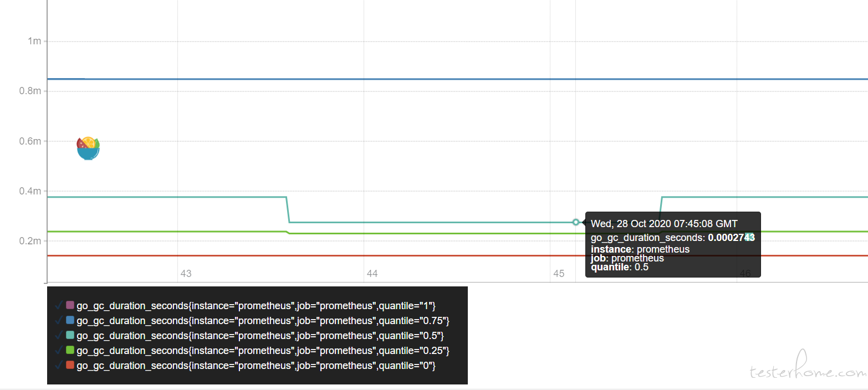
Task: Click the fruit bowl logo icon
Action: point(88,148)
